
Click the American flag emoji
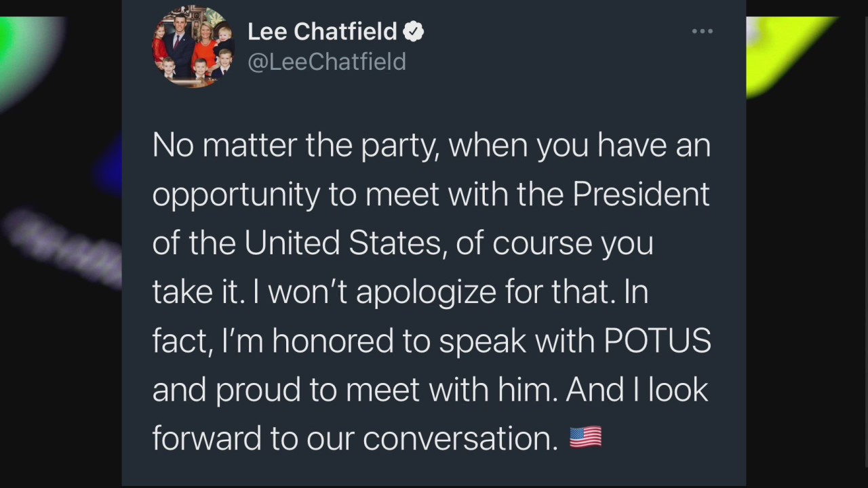pos(586,437)
